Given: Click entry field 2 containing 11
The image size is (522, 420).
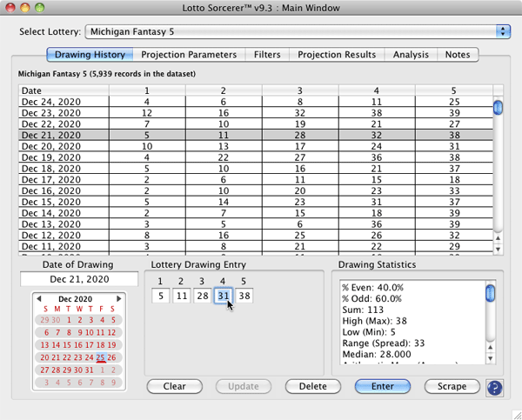Looking at the screenshot, I should 182,296.
